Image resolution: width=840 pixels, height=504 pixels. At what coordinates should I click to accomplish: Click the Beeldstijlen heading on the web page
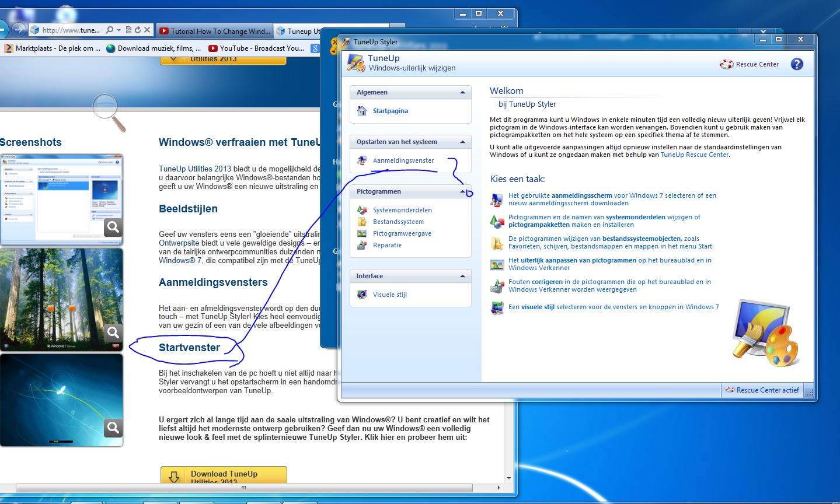click(188, 209)
